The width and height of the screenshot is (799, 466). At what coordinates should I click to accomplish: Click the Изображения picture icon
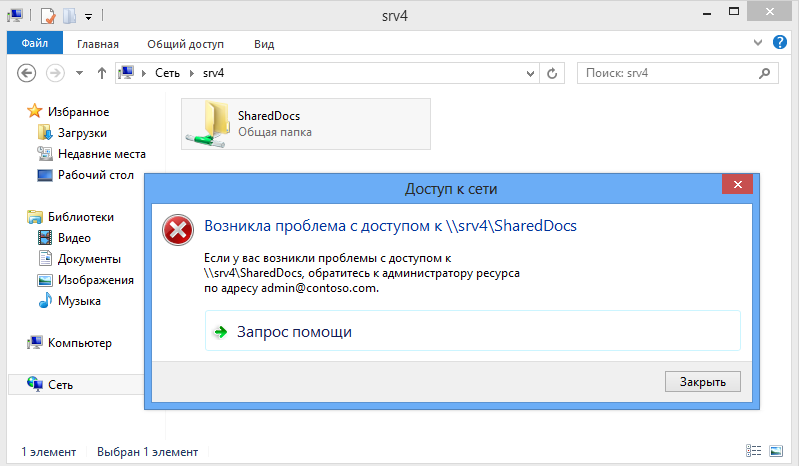click(x=45, y=280)
